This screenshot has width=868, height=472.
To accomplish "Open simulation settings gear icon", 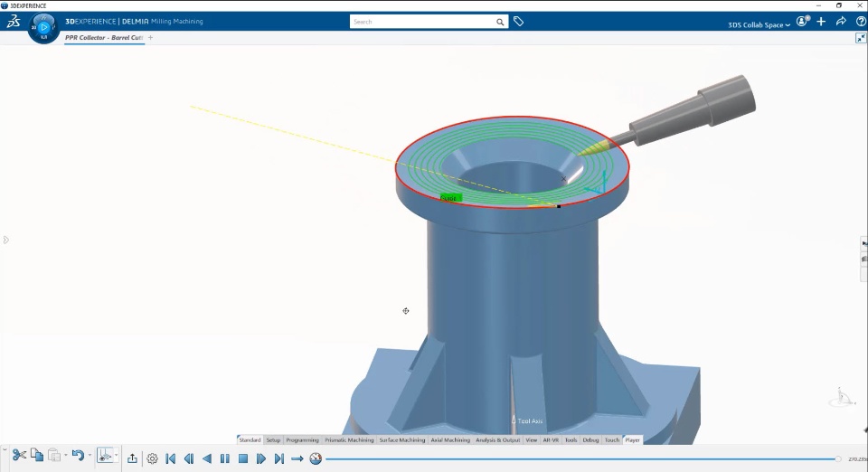I will click(x=152, y=458).
